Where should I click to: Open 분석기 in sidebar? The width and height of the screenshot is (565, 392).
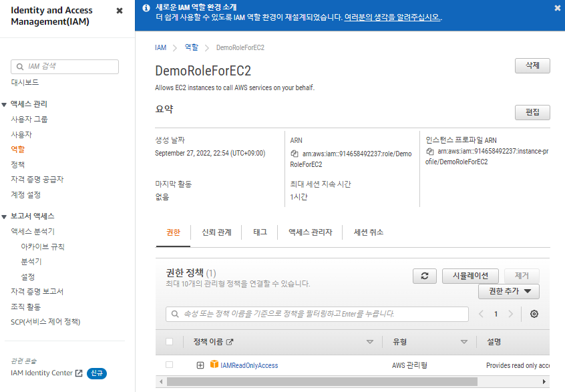click(31, 262)
